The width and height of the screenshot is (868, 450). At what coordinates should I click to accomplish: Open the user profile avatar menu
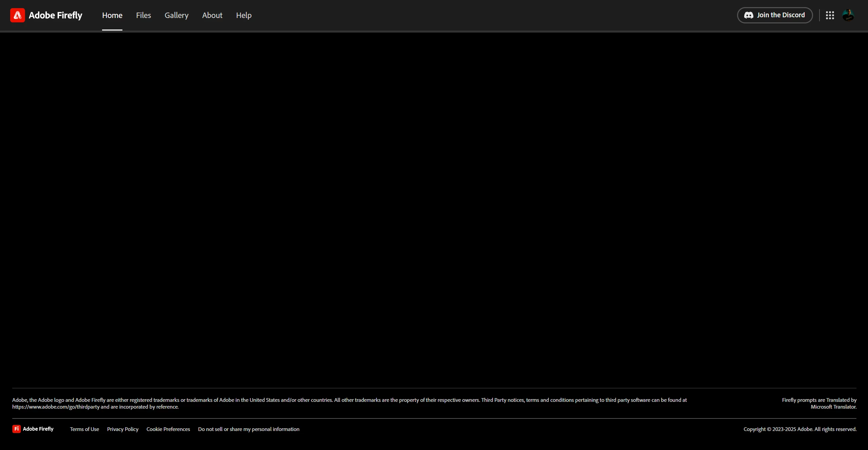click(848, 15)
